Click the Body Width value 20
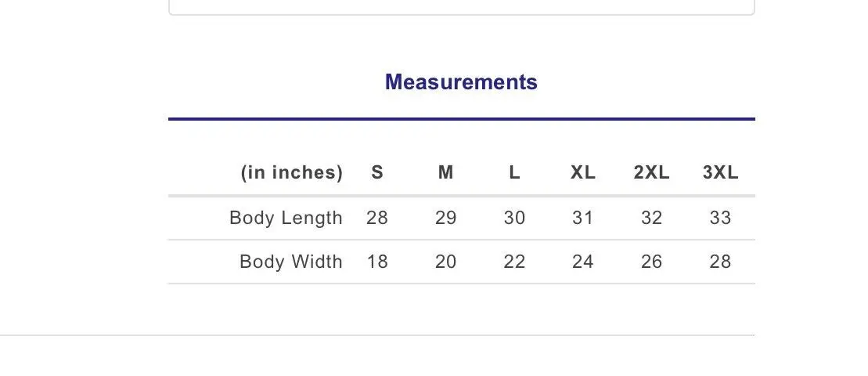Screen dimensions: 868x376 pyautogui.click(x=445, y=262)
